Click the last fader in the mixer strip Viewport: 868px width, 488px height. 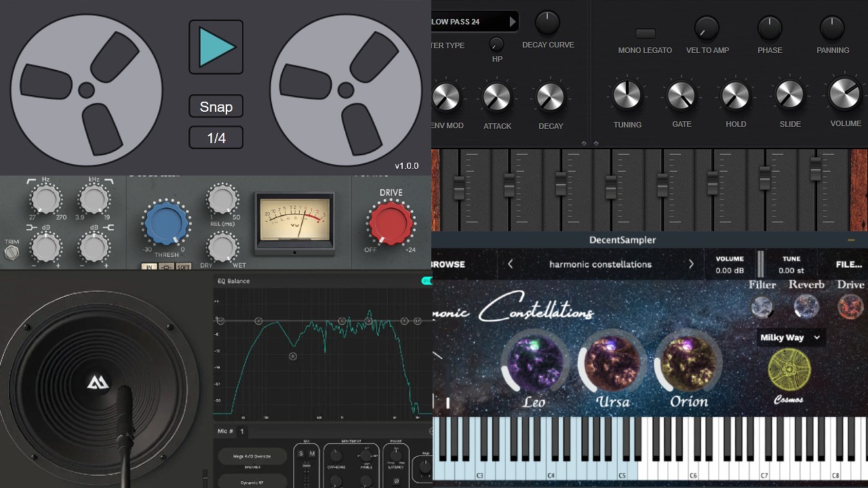click(816, 169)
